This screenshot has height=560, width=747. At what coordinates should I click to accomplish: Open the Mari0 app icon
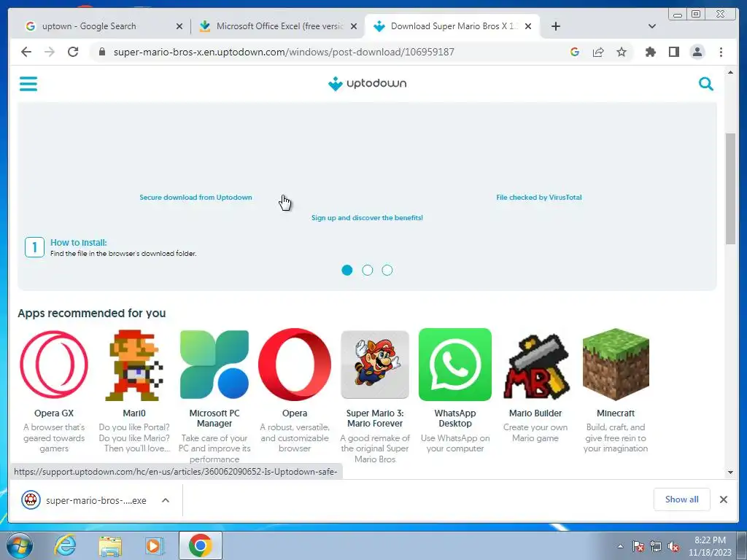134,365
